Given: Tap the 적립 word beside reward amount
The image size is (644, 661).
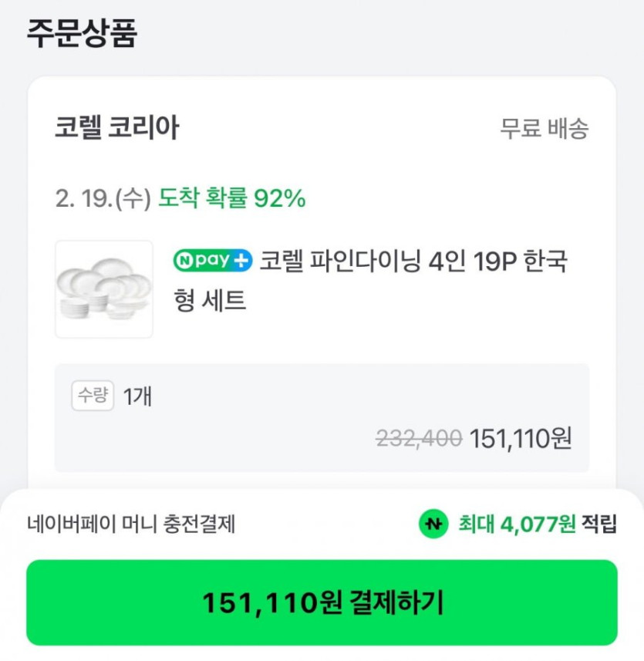Looking at the screenshot, I should (x=599, y=524).
